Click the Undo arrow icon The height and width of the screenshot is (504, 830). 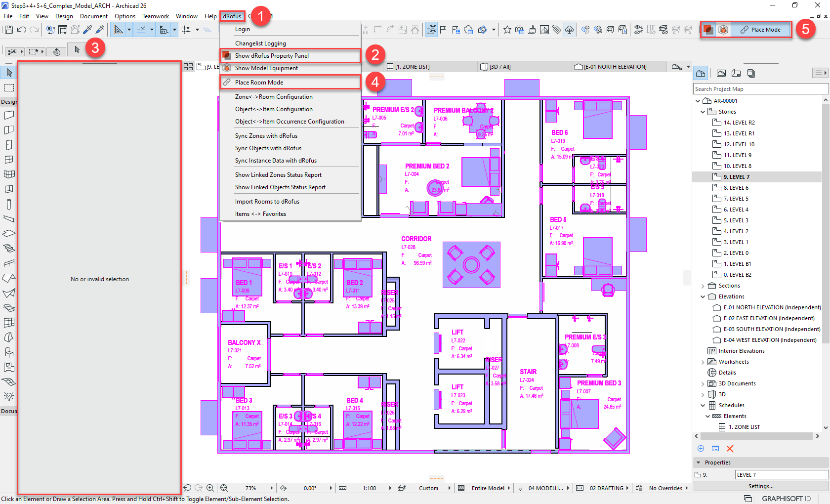pyautogui.click(x=21, y=30)
